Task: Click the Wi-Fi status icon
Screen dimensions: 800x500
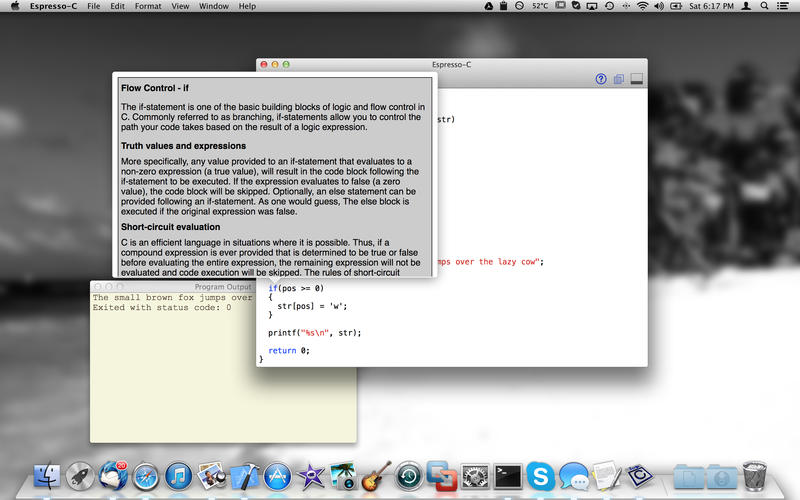Action: click(642, 6)
